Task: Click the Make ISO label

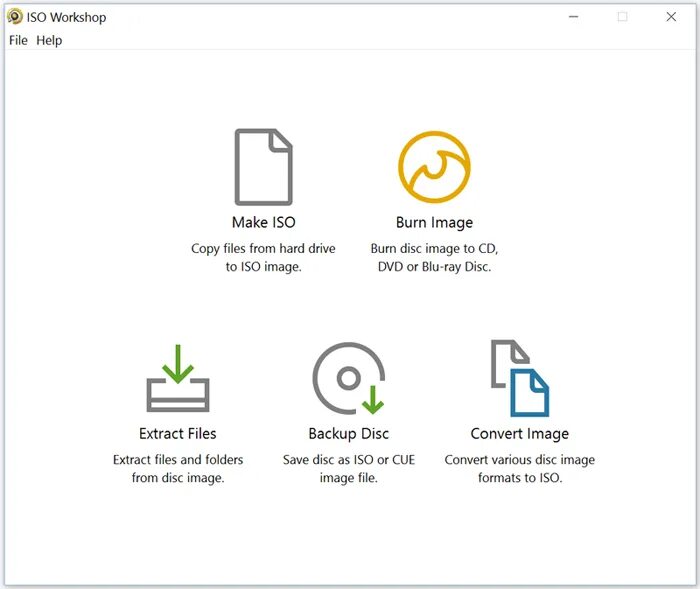Action: point(263,222)
